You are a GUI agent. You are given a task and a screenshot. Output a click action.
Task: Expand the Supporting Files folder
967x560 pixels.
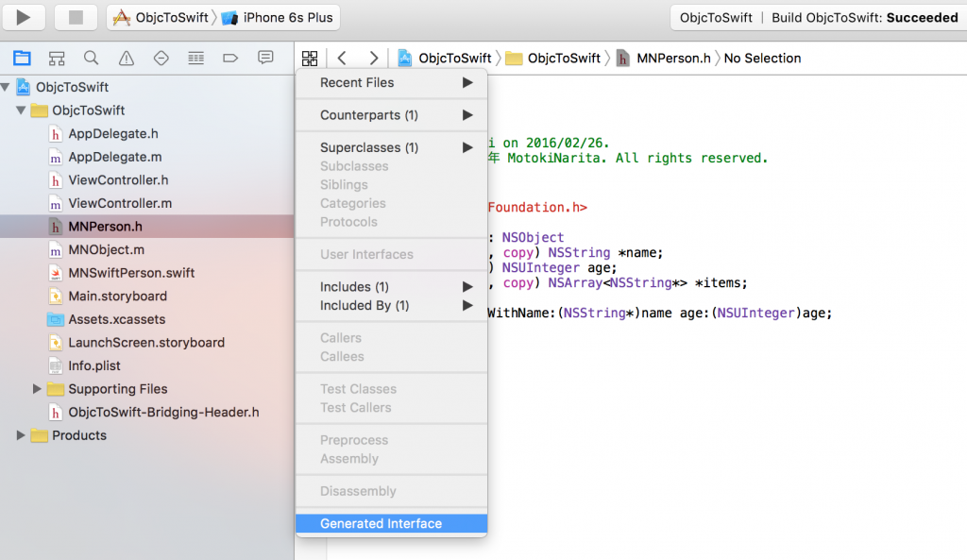click(38, 389)
